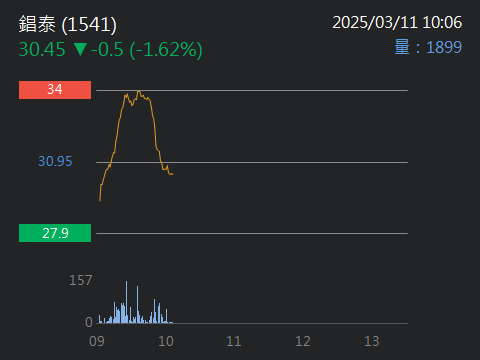Viewport: 480px width, 360px height.
Task: Click the tallest blue volume bar
Action: click(x=126, y=302)
